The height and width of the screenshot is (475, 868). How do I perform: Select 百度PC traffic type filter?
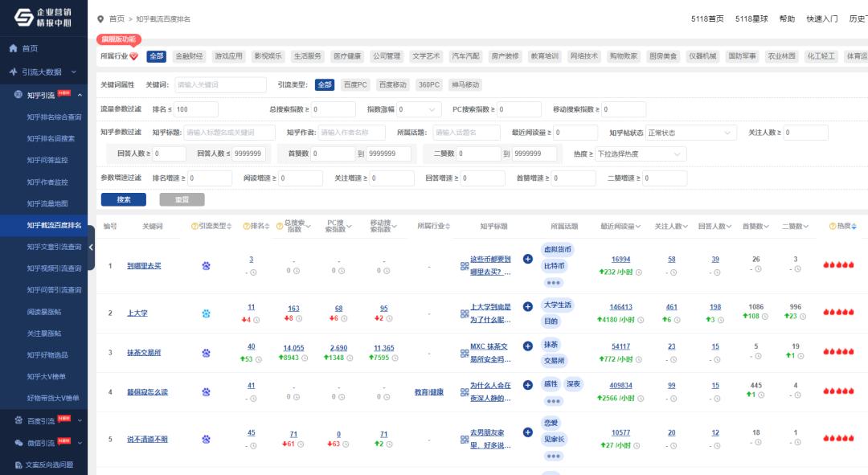point(355,84)
